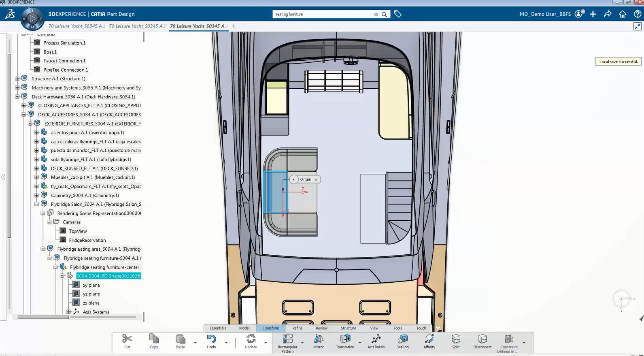Click the Home icon in top bar
The image size is (644, 356).
(623, 14)
